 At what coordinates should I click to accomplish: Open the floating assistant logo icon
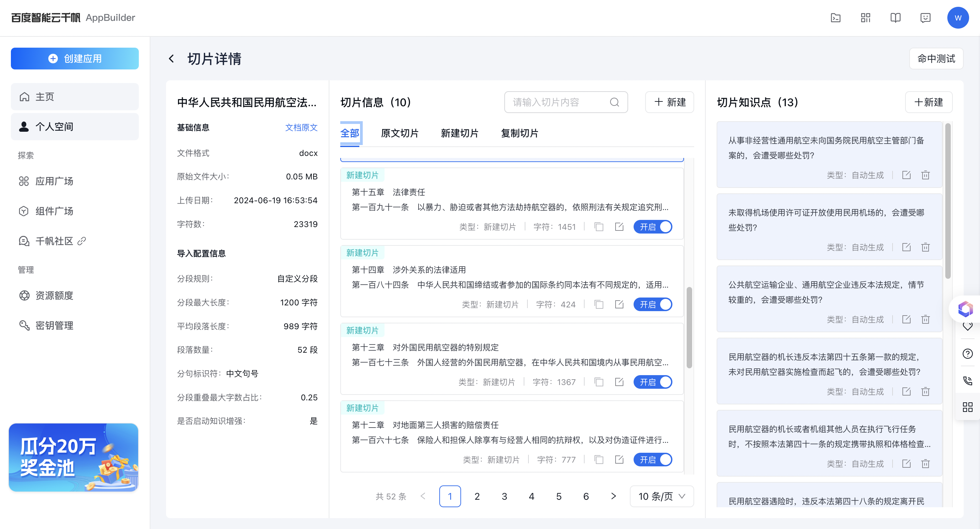pos(966,309)
